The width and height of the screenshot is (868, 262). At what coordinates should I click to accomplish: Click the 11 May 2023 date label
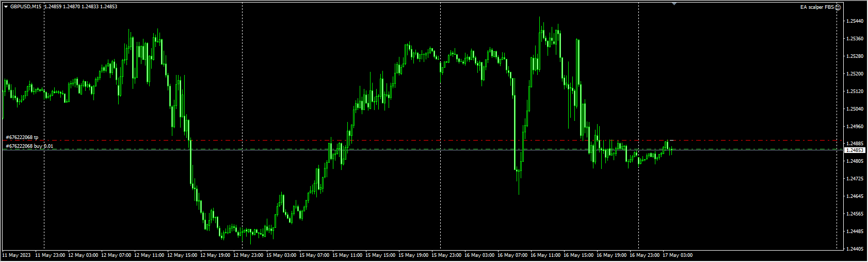(x=17, y=255)
